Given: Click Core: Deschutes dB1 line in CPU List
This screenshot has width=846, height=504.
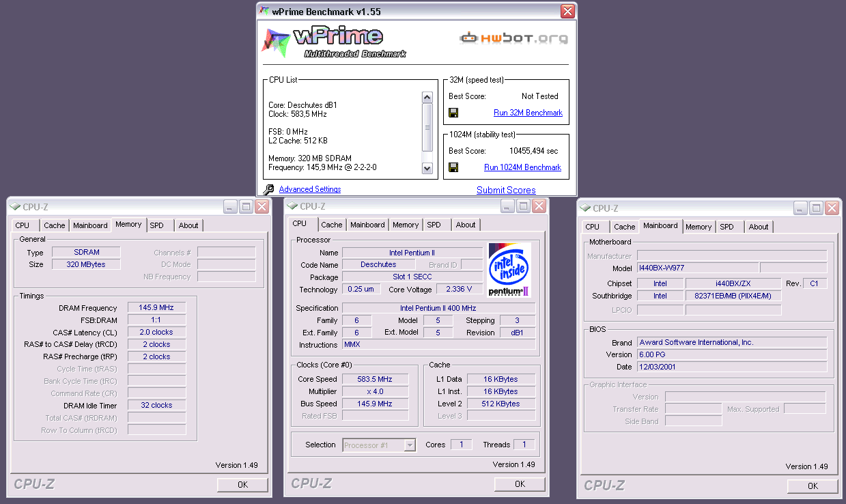Looking at the screenshot, I should [x=302, y=105].
